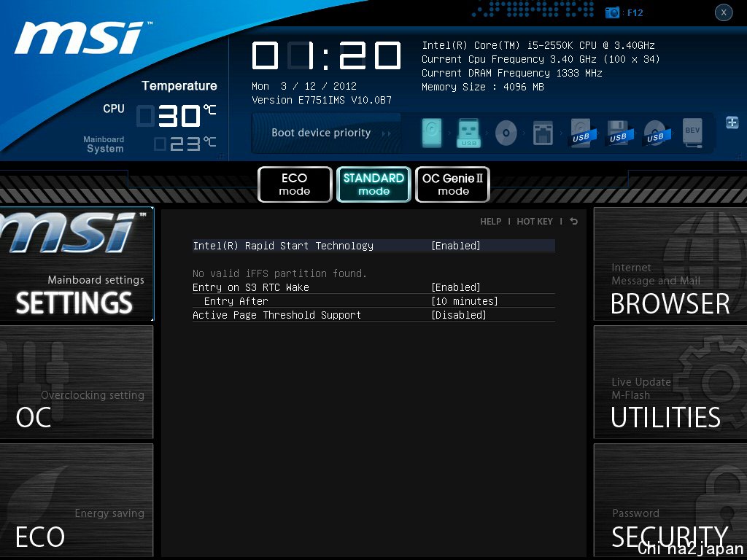Select the USB CD/DVD boot device icon

(x=656, y=133)
